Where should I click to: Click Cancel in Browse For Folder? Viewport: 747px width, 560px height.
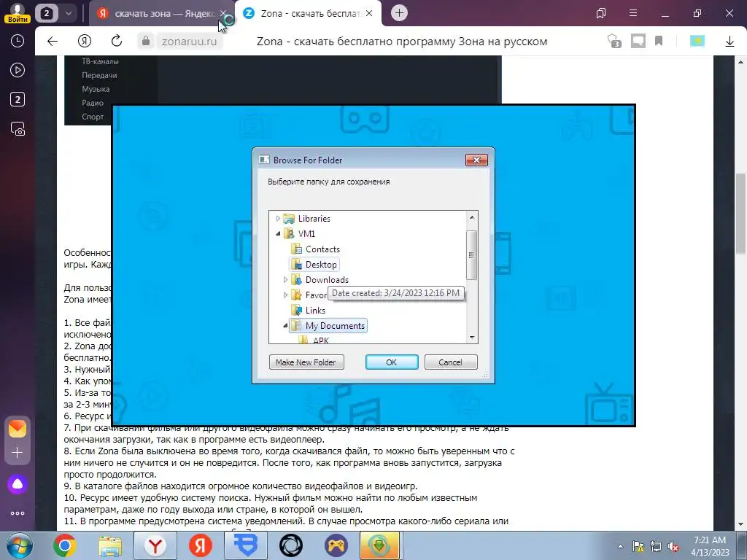(451, 362)
